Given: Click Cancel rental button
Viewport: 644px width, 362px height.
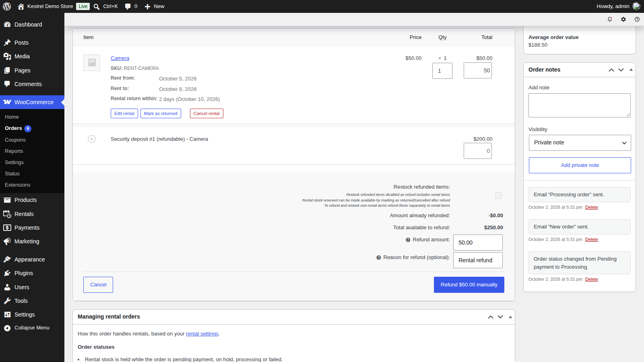Looking at the screenshot, I should coord(206,113).
